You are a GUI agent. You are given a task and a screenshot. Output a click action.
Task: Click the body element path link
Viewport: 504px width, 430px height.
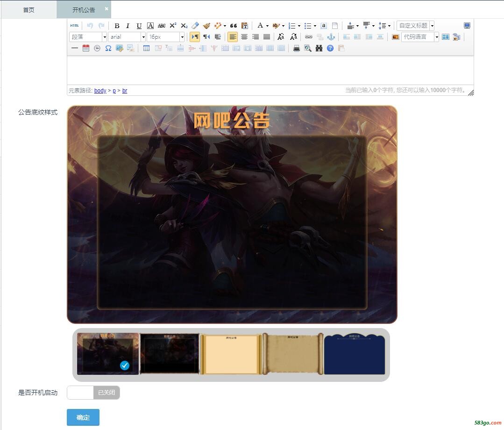(x=100, y=91)
